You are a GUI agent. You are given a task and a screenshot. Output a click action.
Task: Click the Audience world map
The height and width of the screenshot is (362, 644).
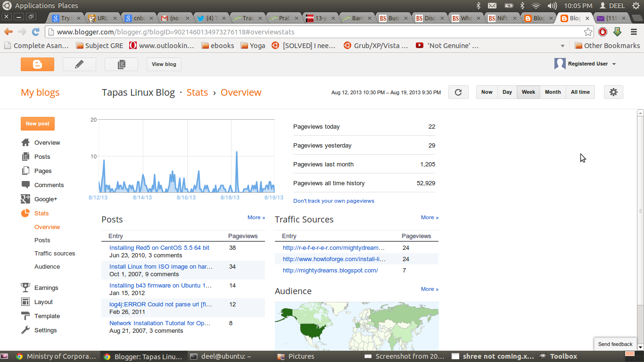(357, 326)
